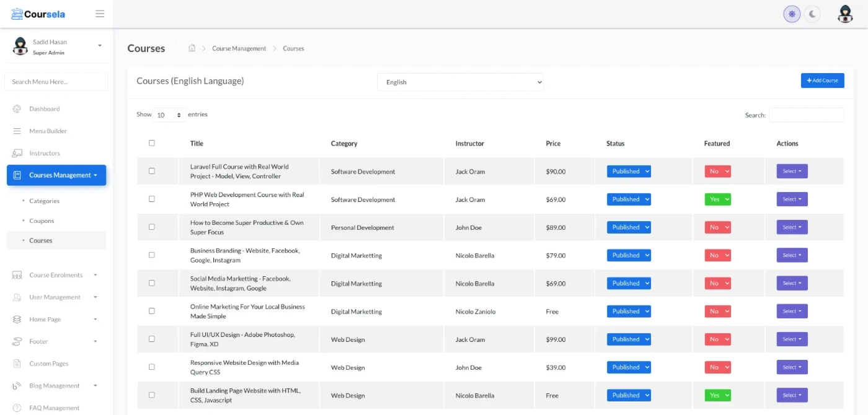
Task: Click the hamburger menu icon in header
Action: tap(100, 14)
